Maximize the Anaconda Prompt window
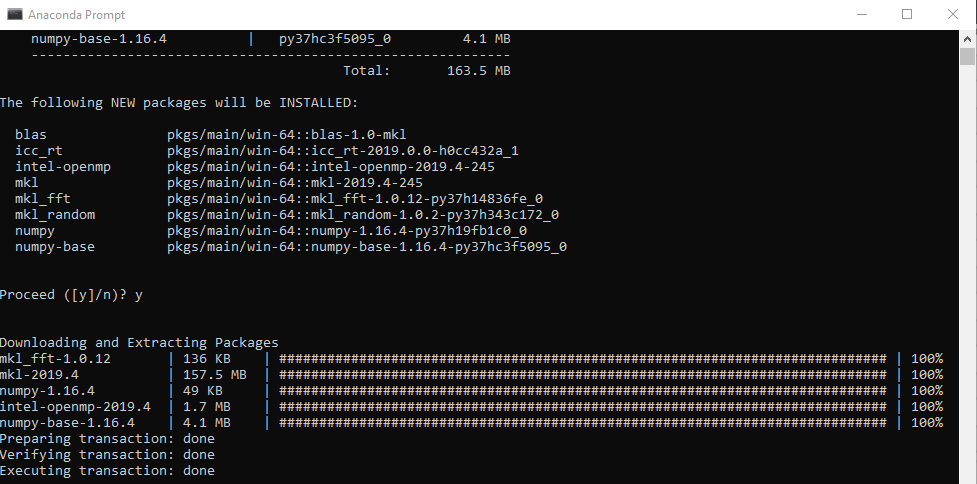 [907, 14]
